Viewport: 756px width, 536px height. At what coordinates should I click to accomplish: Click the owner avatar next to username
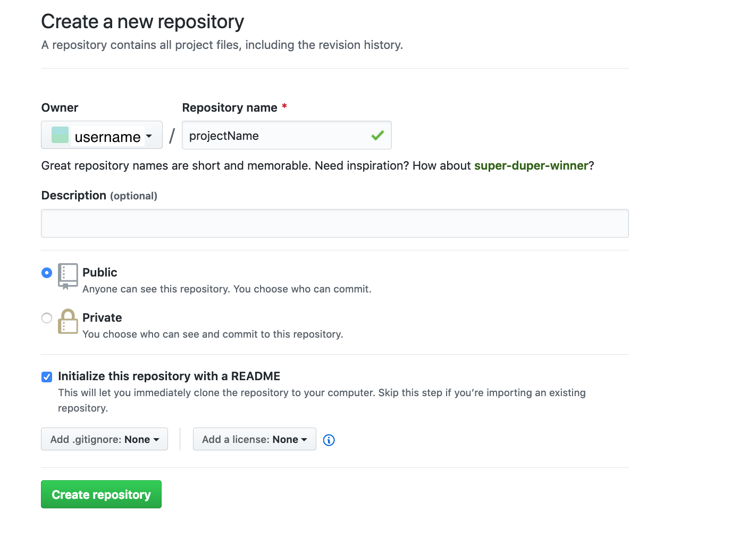point(60,135)
